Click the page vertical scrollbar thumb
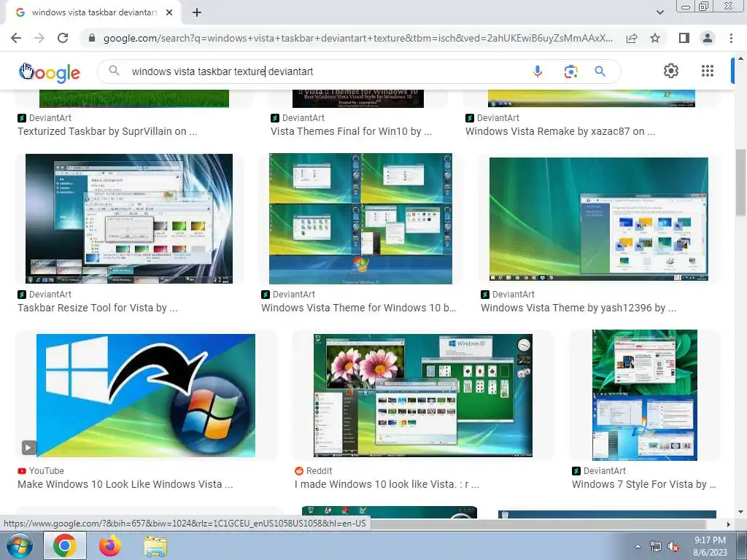 pos(740,182)
